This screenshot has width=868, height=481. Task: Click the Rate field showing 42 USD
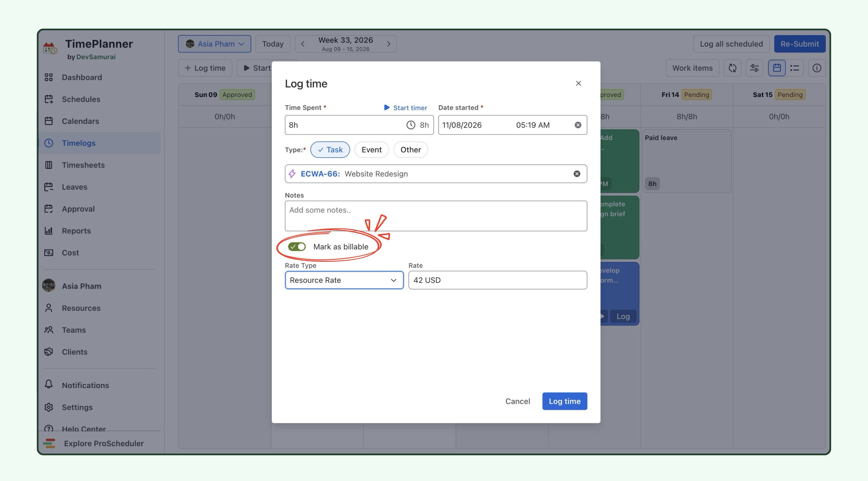point(497,280)
